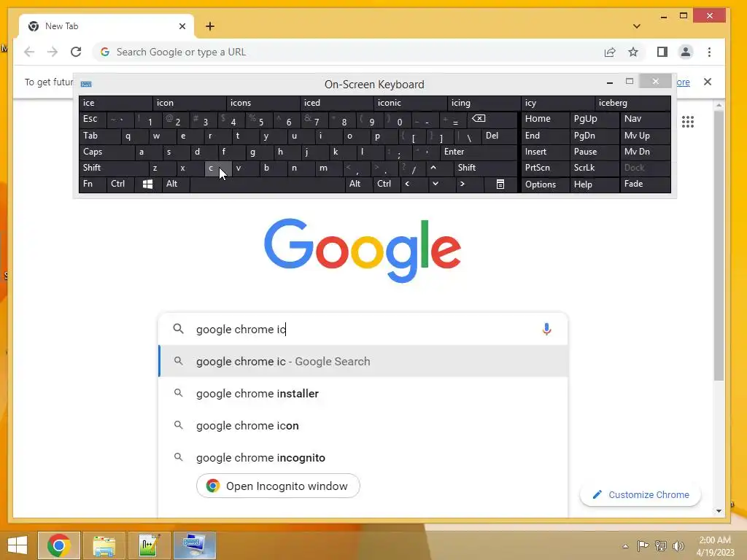Viewport: 747px width, 560px height.
Task: Toggle the Fade key
Action: 646,184
